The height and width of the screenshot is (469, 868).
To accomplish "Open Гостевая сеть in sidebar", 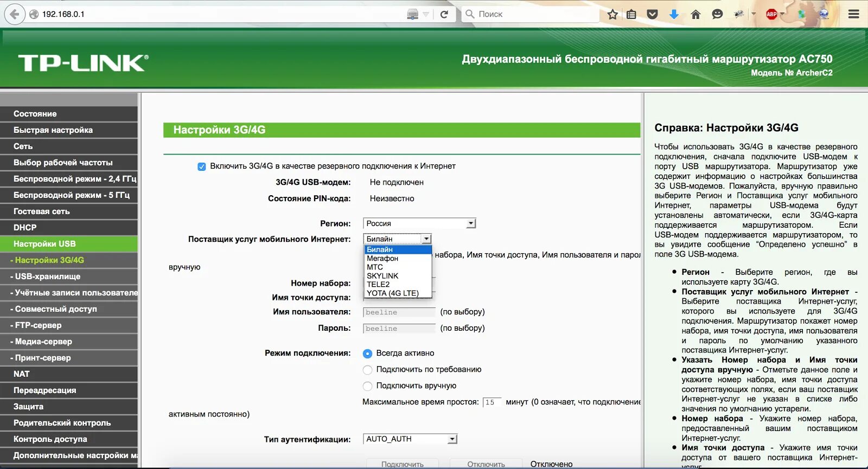I will click(69, 211).
